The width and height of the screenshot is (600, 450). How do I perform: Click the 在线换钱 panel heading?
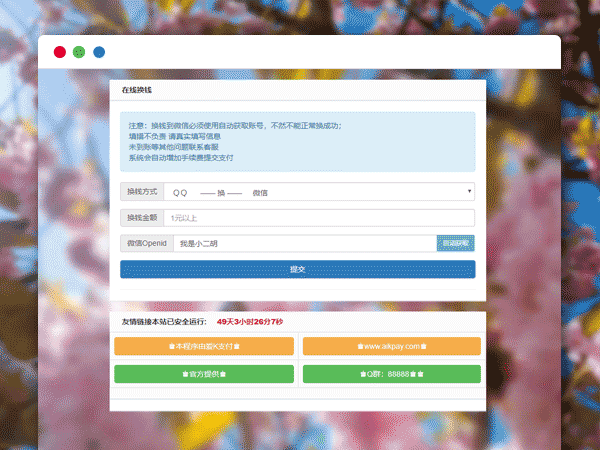[138, 90]
